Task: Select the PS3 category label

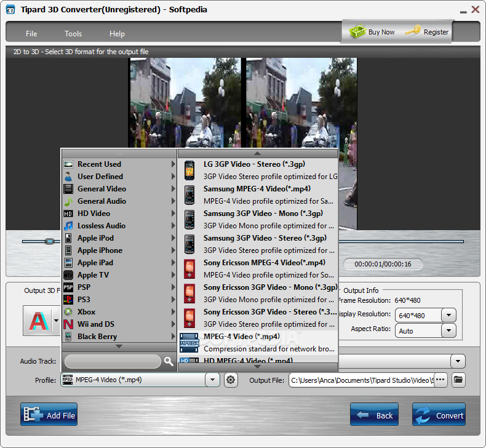Action: click(84, 300)
